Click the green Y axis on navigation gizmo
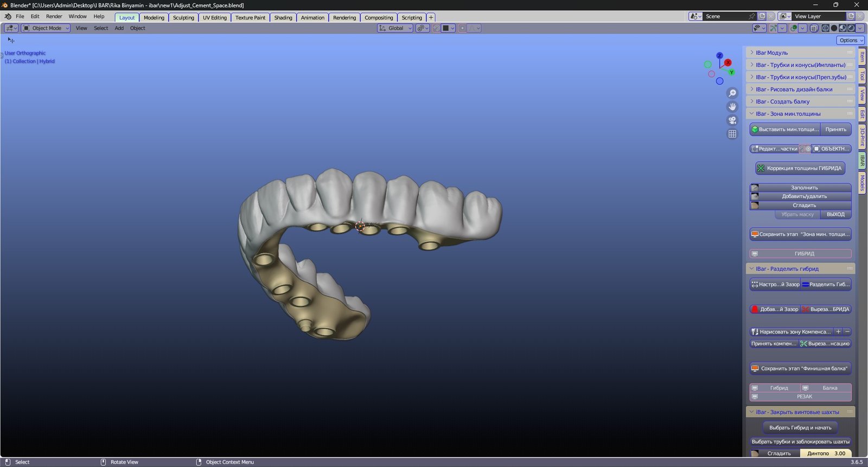Screen dimensions: 868x467 coord(731,72)
